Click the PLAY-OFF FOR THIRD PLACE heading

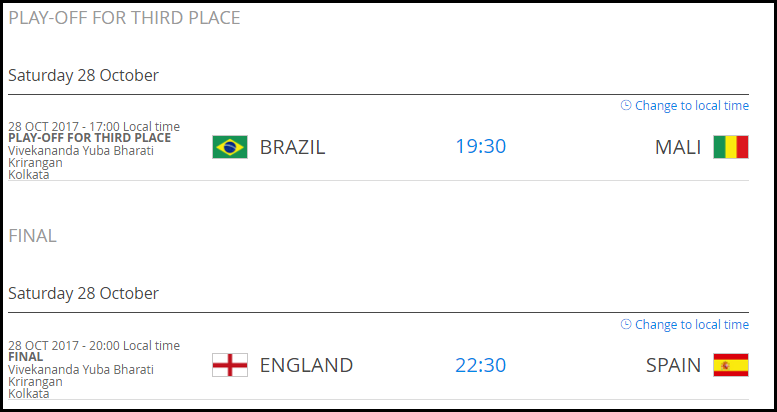click(x=124, y=18)
